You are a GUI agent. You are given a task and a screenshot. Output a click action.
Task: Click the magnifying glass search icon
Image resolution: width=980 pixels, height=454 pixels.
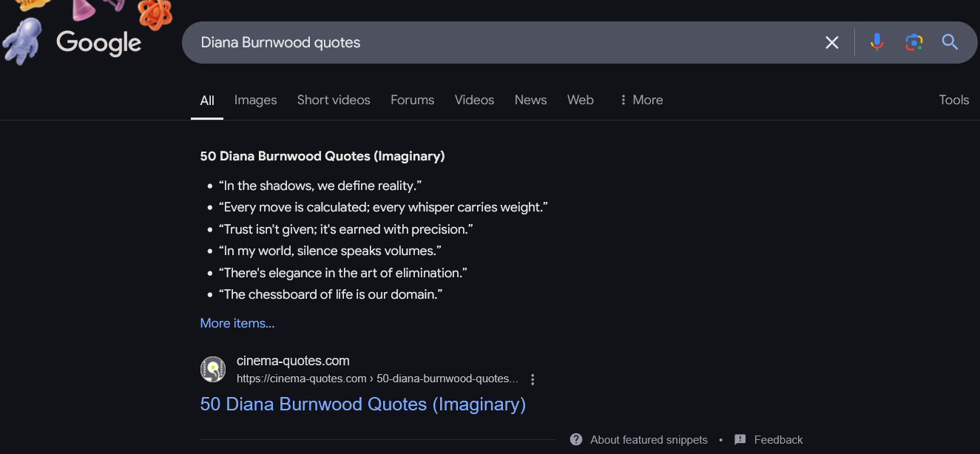[x=950, y=43]
